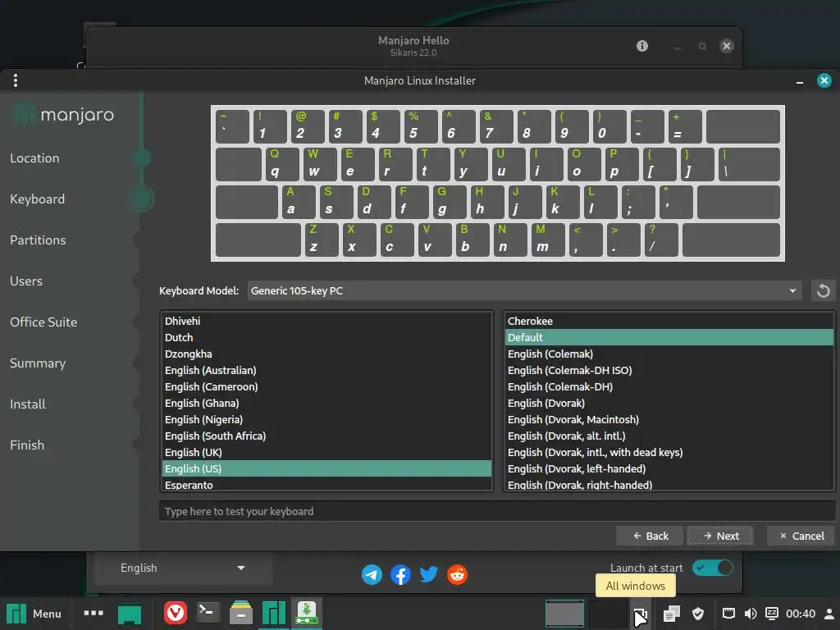Open the file manager from the taskbar
Viewport: 840px width, 630px height.
click(241, 614)
